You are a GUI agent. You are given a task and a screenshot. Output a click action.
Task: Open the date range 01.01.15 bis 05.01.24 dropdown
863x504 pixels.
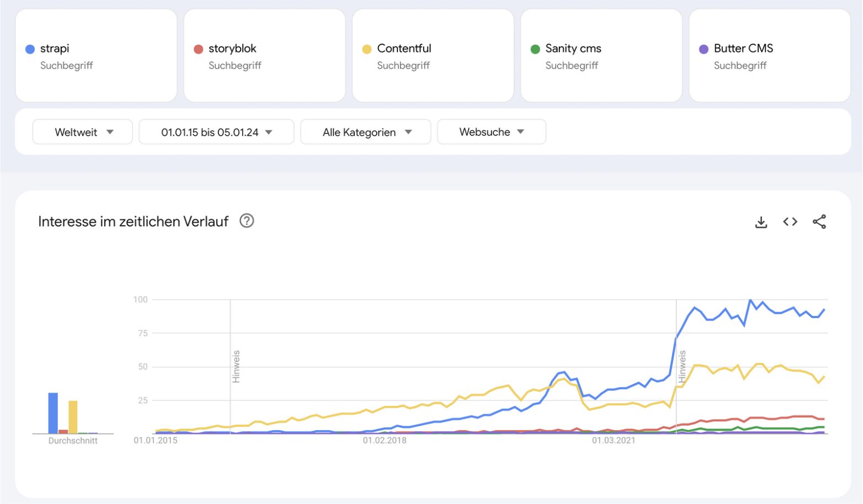(216, 132)
